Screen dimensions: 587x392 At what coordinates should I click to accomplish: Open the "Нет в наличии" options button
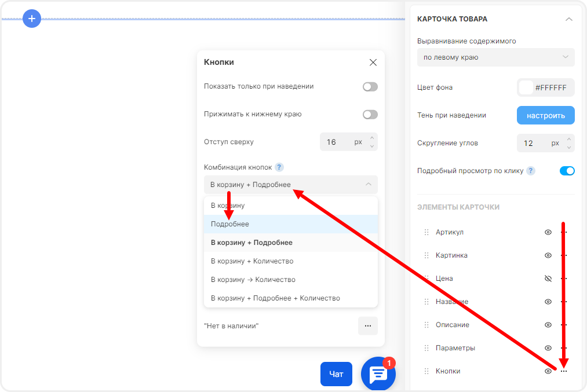coord(367,326)
